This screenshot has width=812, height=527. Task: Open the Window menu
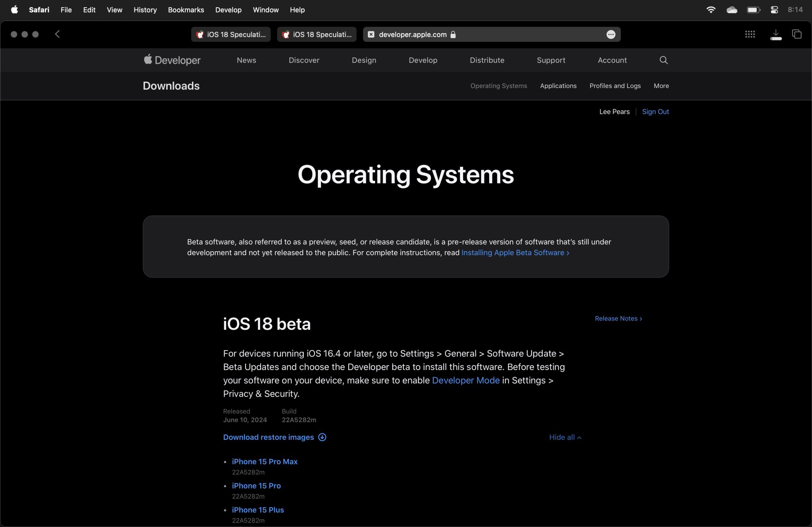click(x=266, y=10)
